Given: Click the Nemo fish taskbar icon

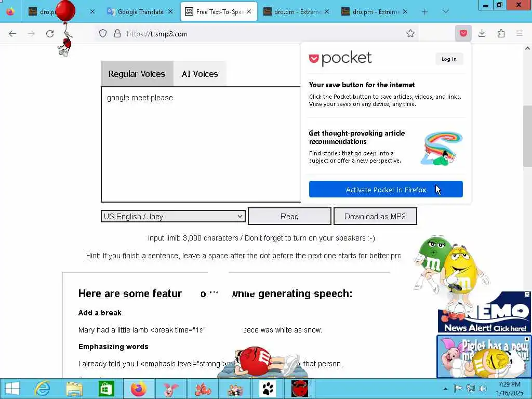Looking at the screenshot, I should click(203, 389).
